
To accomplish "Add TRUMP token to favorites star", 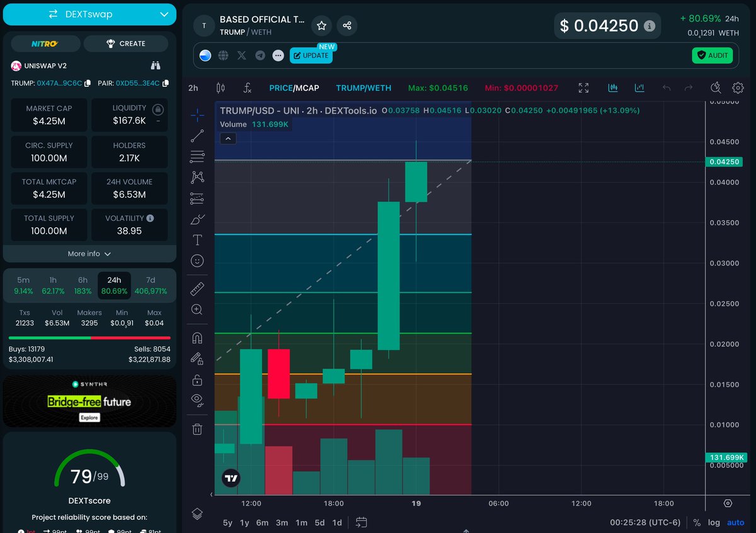I will pos(321,26).
